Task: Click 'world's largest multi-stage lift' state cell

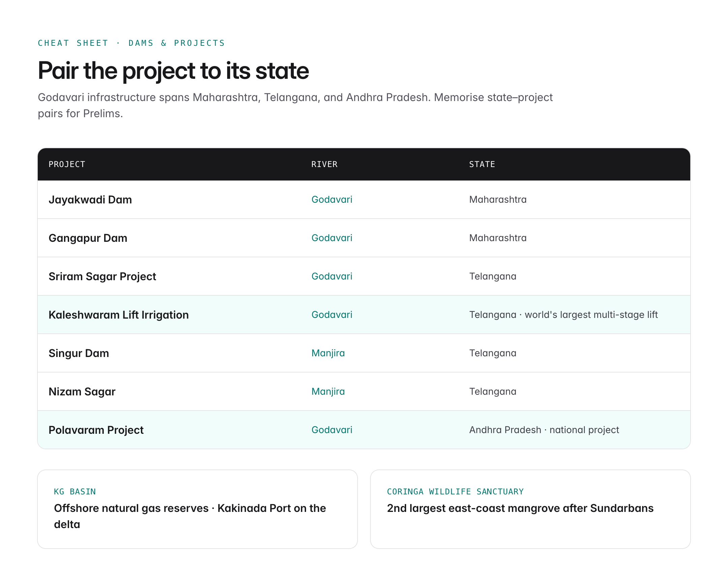Action: (x=564, y=315)
